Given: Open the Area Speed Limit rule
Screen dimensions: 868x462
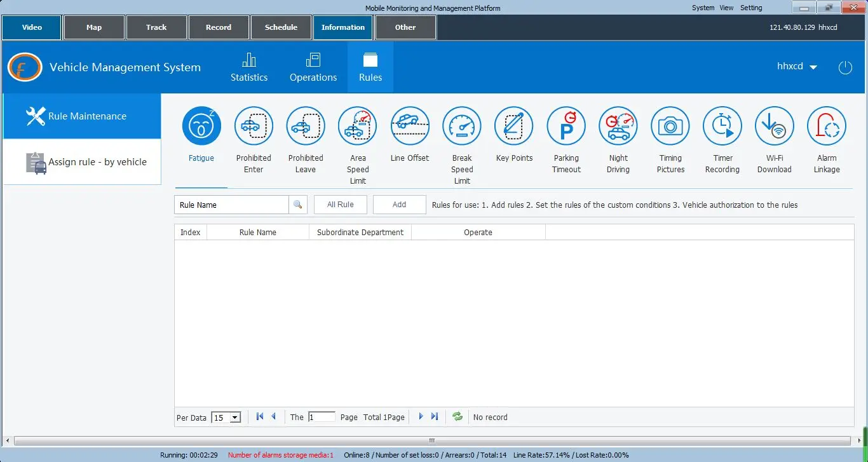Looking at the screenshot, I should pyautogui.click(x=358, y=126).
